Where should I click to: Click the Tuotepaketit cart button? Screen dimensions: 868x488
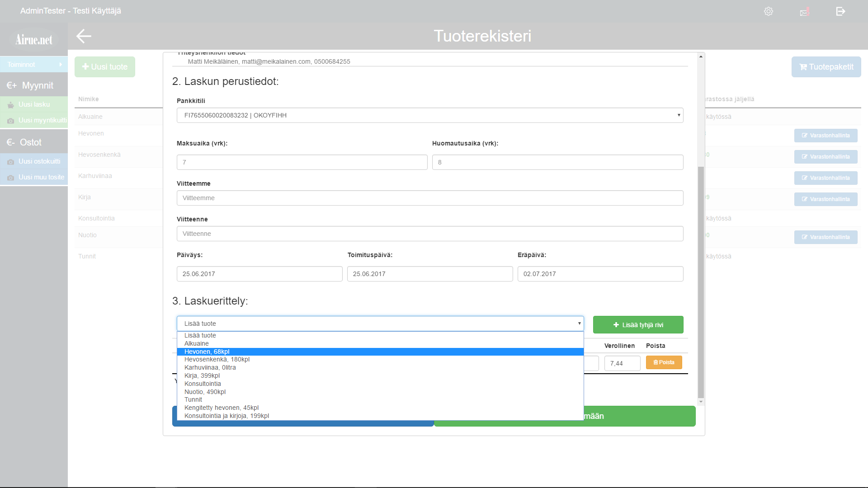(826, 67)
